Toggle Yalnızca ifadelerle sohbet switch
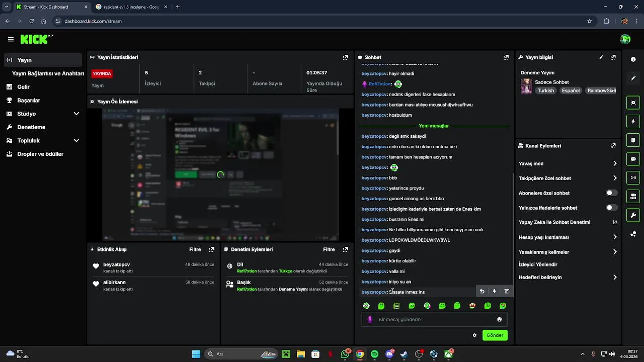 point(611,208)
